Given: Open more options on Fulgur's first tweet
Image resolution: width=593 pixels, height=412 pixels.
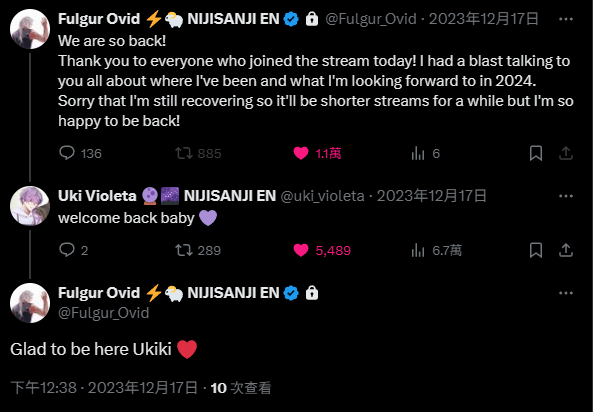Looking at the screenshot, I should tap(565, 19).
